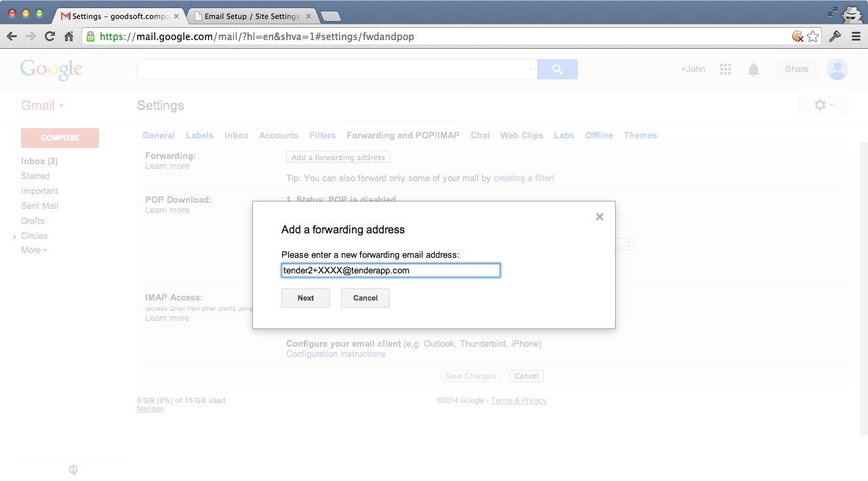
Task: Click the Share button
Action: pyautogui.click(x=797, y=69)
